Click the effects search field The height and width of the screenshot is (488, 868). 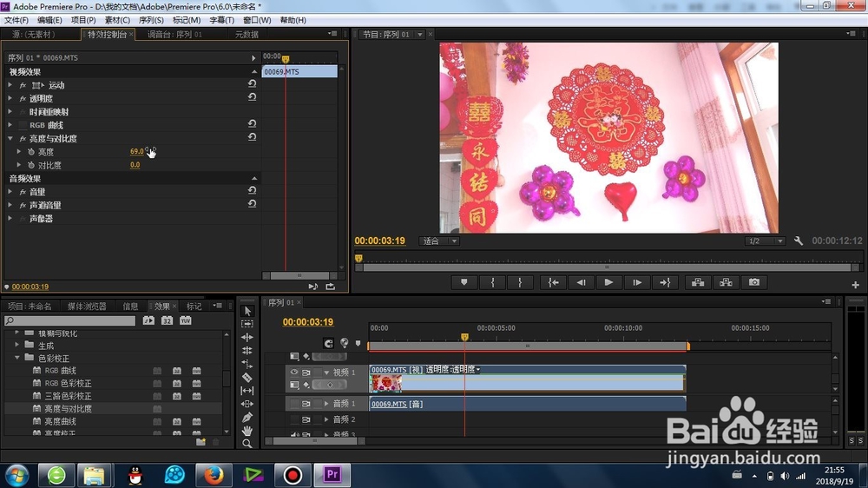point(69,320)
